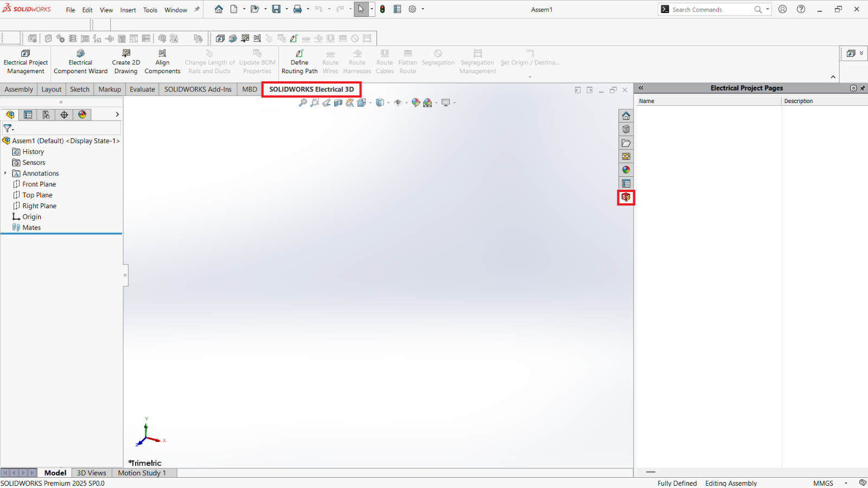Click the Home icon in title toolbar
This screenshot has height=488, width=868.
pos(219,9)
